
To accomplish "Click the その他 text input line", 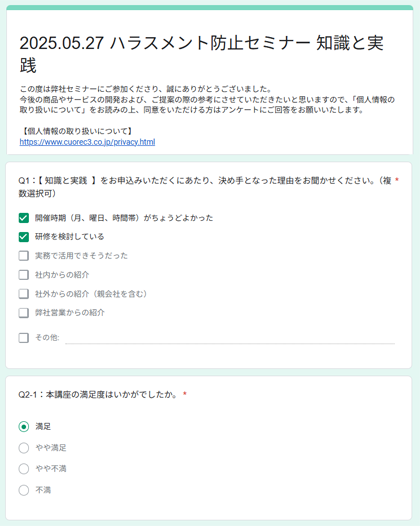I will coord(230,338).
